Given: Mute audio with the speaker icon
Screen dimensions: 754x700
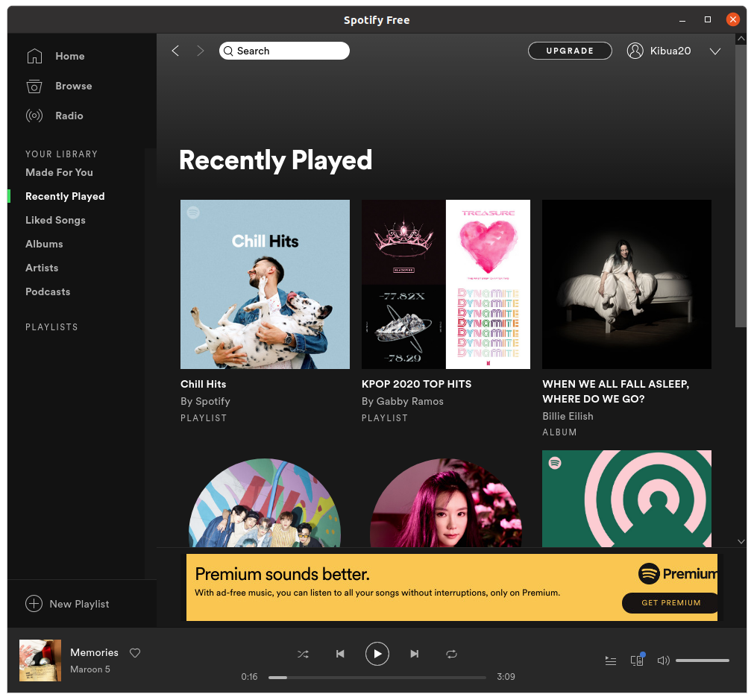Looking at the screenshot, I should (664, 660).
